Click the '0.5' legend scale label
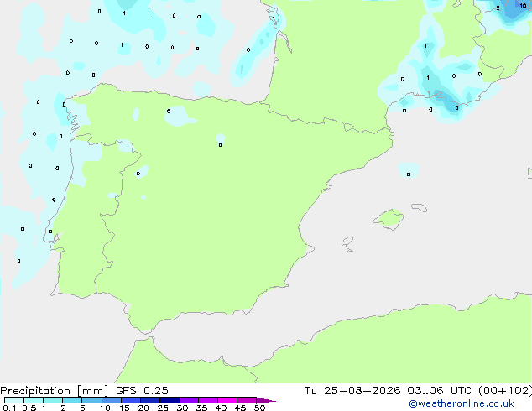Viewport: 532px width, 411px height. point(29,408)
